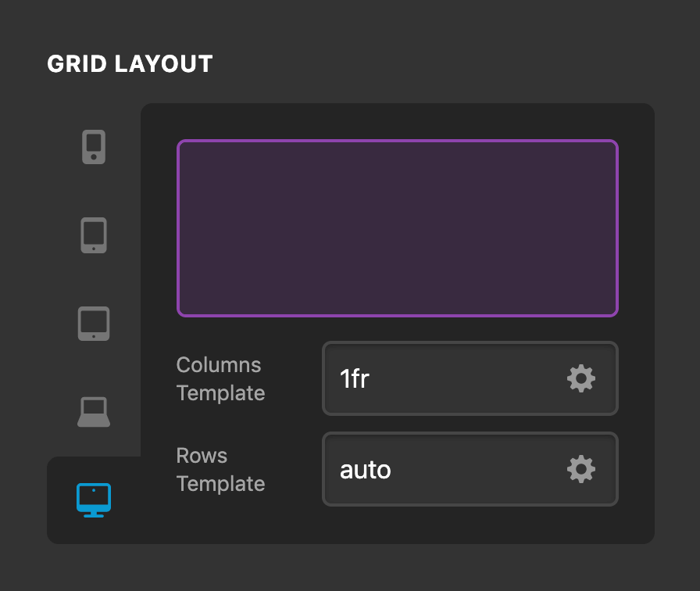Choose the tablet landscape device icon
The height and width of the screenshot is (591, 700).
[x=93, y=323]
